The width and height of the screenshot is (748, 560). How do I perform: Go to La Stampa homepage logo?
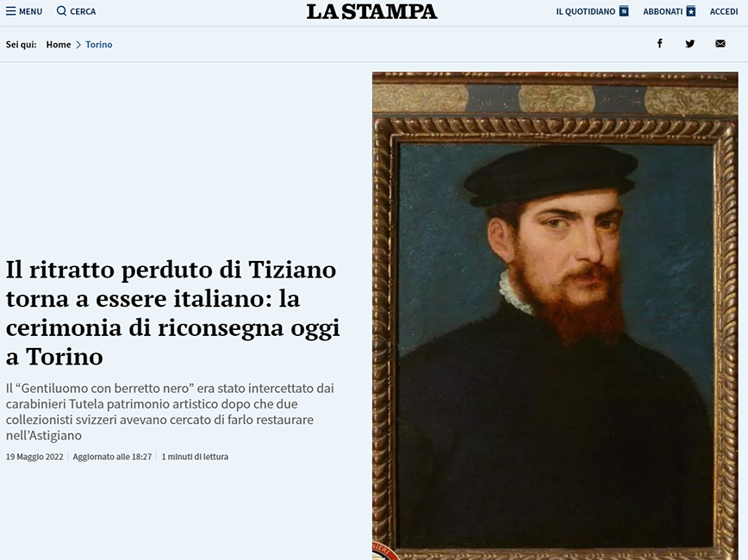point(371,12)
